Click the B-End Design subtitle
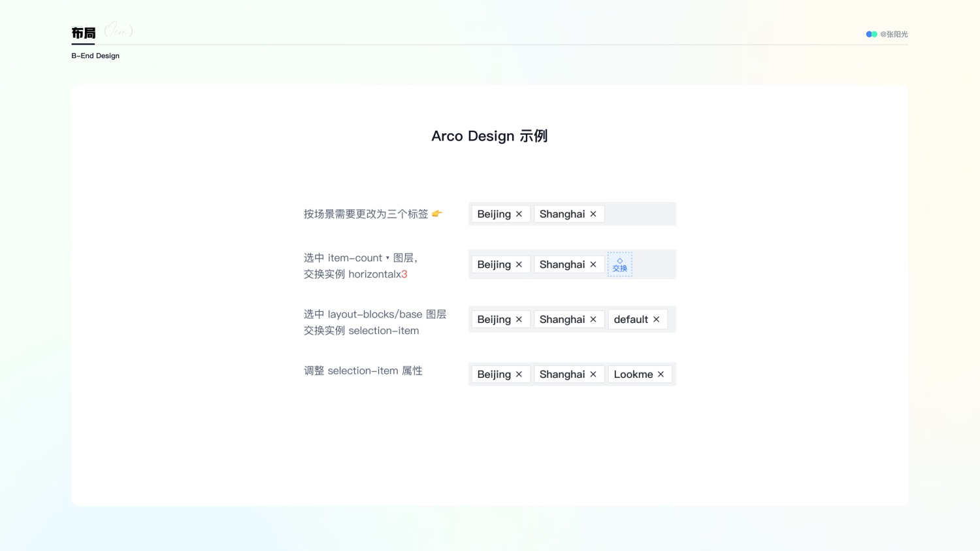The image size is (980, 551). (x=95, y=56)
